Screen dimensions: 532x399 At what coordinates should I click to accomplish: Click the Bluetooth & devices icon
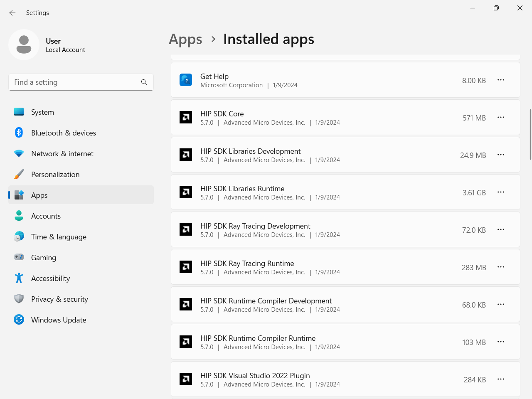pos(19,133)
